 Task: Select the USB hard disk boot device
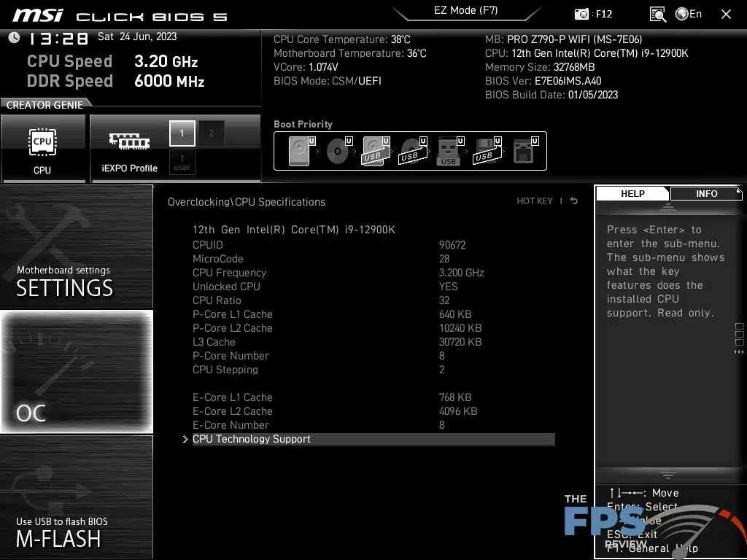[376, 151]
